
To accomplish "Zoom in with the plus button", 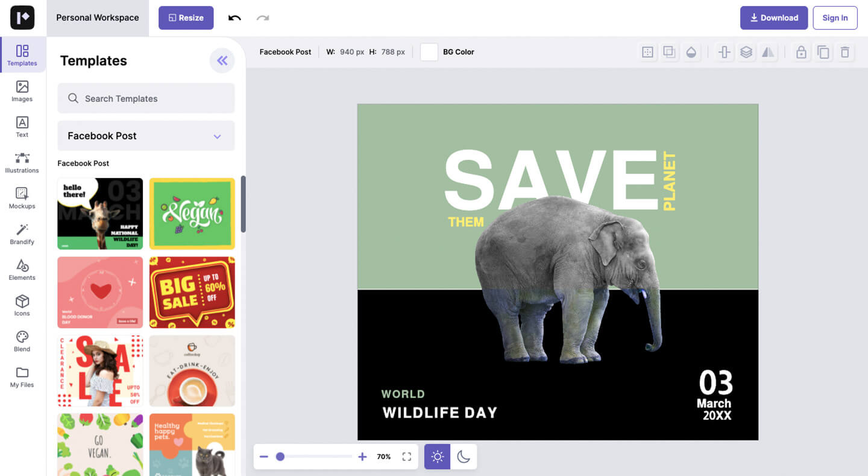I will (x=362, y=457).
